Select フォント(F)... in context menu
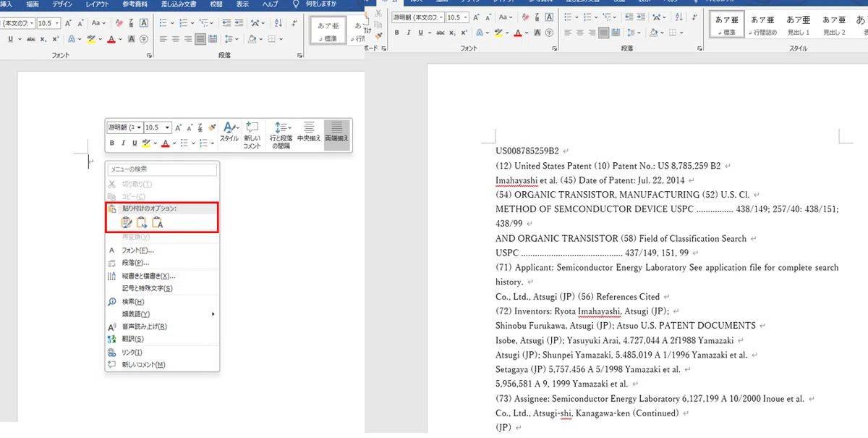The height and width of the screenshot is (438, 868). coord(162,250)
